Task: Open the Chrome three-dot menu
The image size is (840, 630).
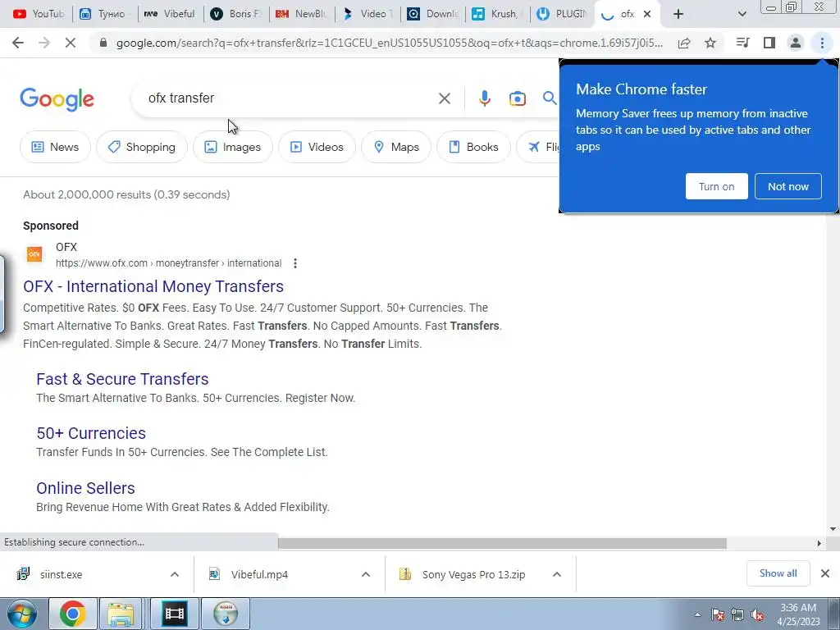Action: pos(822,43)
